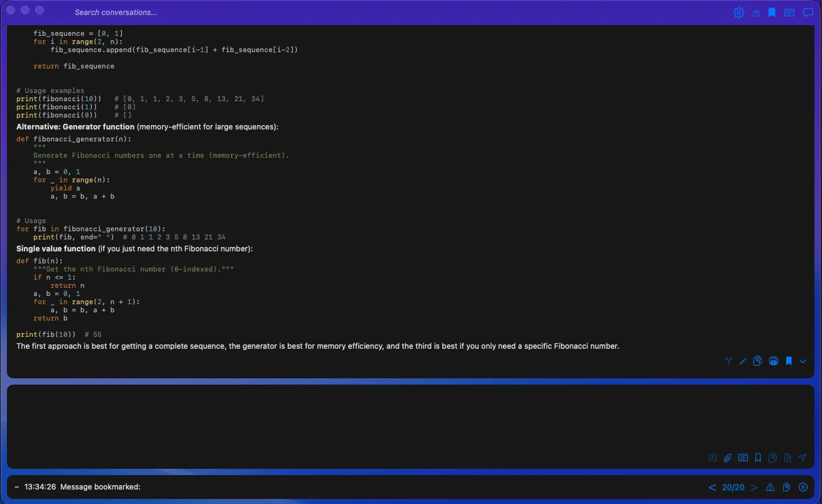Click the warning triangle in the status bar
Screen dimensions: 822x504
coord(770,487)
